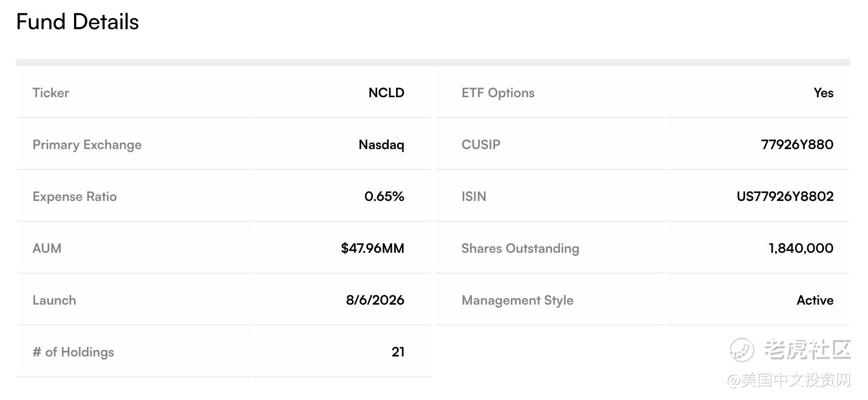Select the ISIN code US77926Y8802
The height and width of the screenshot is (400, 868).
pos(785,196)
